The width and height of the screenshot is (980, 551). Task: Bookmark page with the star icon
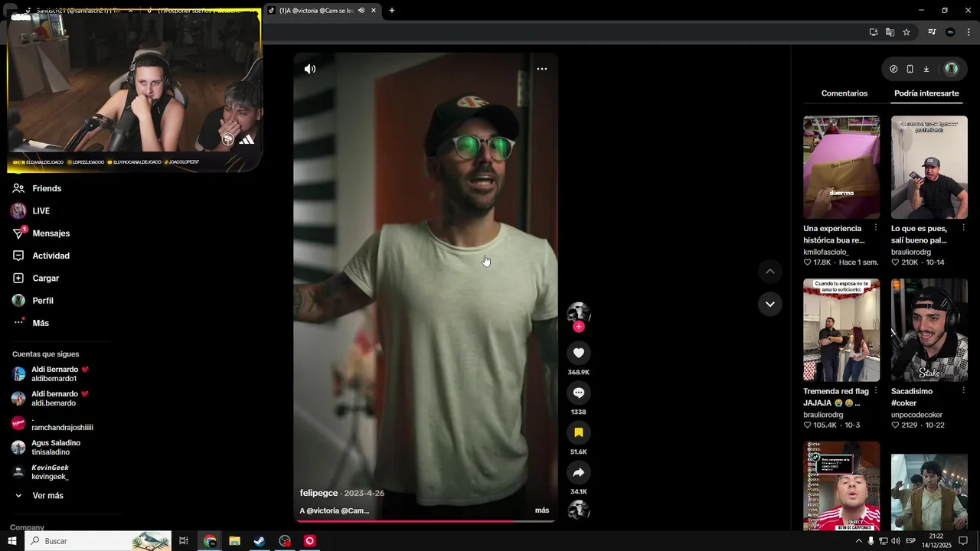point(906,32)
